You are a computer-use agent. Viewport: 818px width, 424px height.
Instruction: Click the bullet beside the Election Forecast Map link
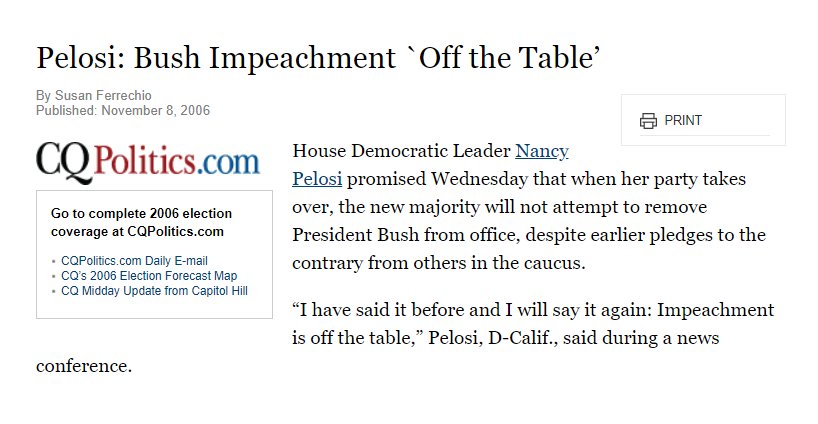point(54,276)
